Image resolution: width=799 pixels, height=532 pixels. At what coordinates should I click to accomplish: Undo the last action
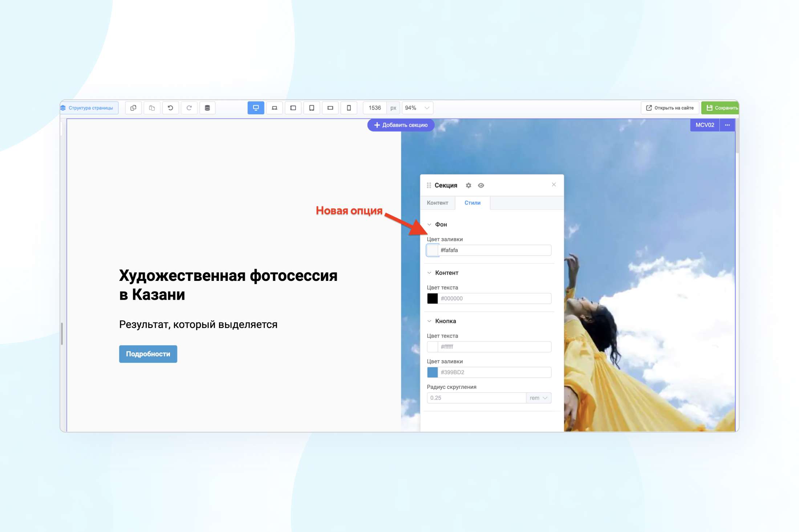click(170, 108)
